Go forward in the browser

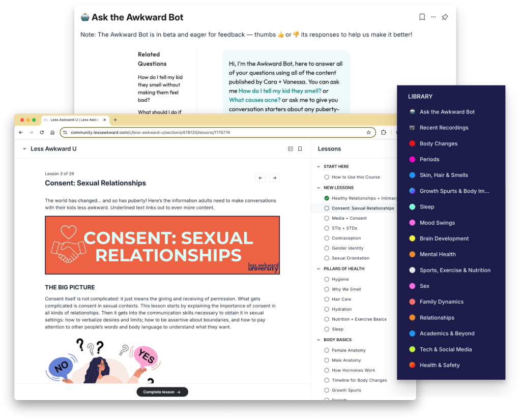coord(31,133)
